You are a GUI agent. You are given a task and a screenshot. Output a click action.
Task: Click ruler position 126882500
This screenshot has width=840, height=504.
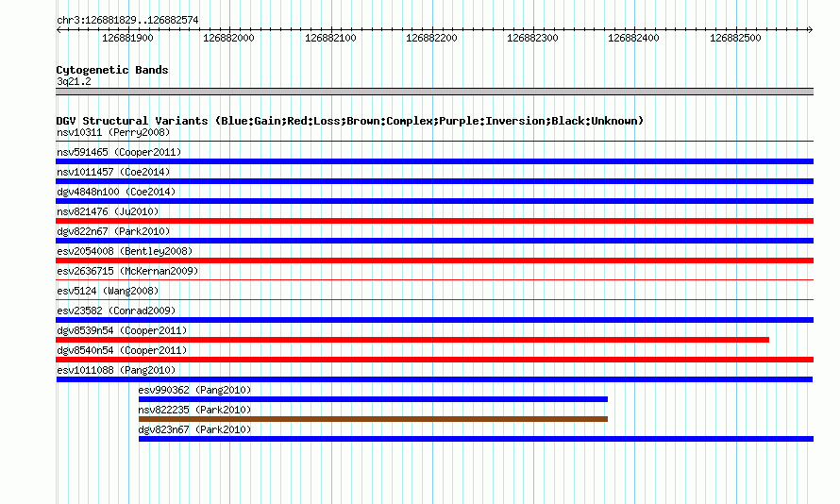[x=735, y=38]
